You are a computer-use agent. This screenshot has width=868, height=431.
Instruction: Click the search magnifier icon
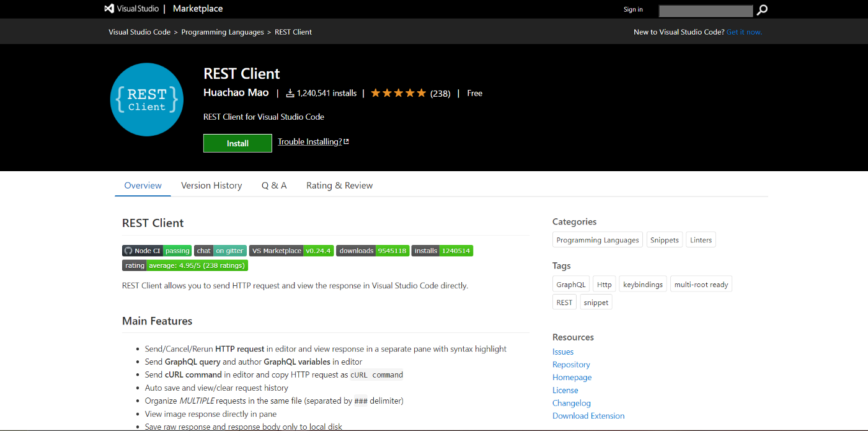pos(762,10)
